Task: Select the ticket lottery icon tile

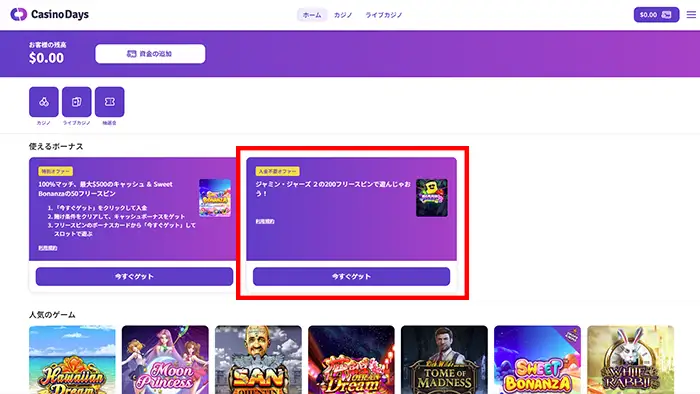Action: coord(109,102)
